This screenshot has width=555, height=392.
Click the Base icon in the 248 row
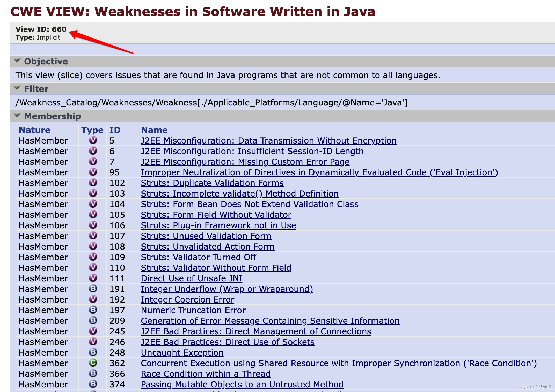[x=93, y=352]
